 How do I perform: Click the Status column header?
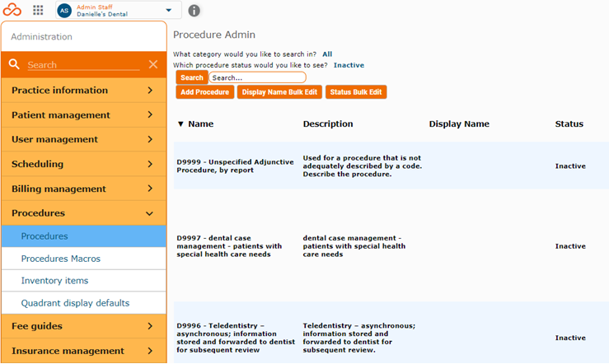pyautogui.click(x=569, y=124)
